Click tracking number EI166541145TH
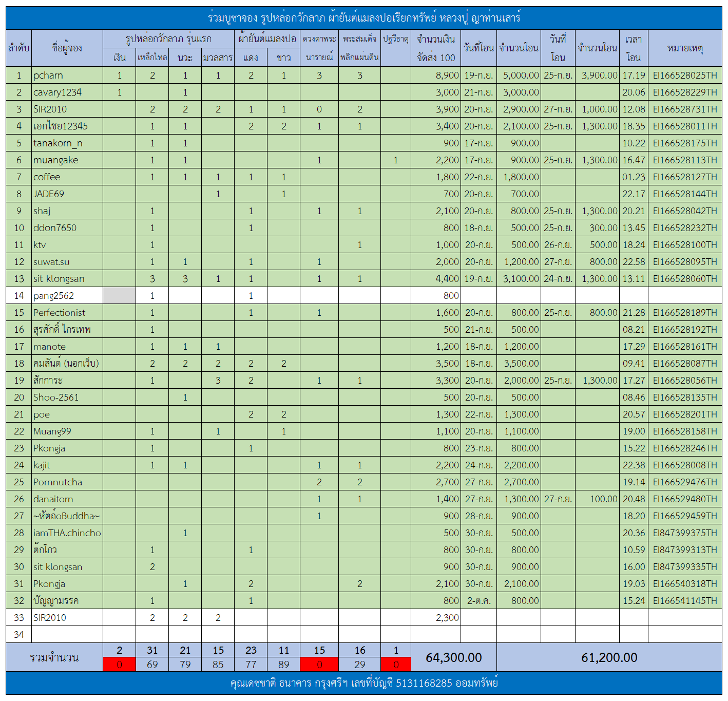The width and height of the screenshot is (728, 701). click(685, 601)
